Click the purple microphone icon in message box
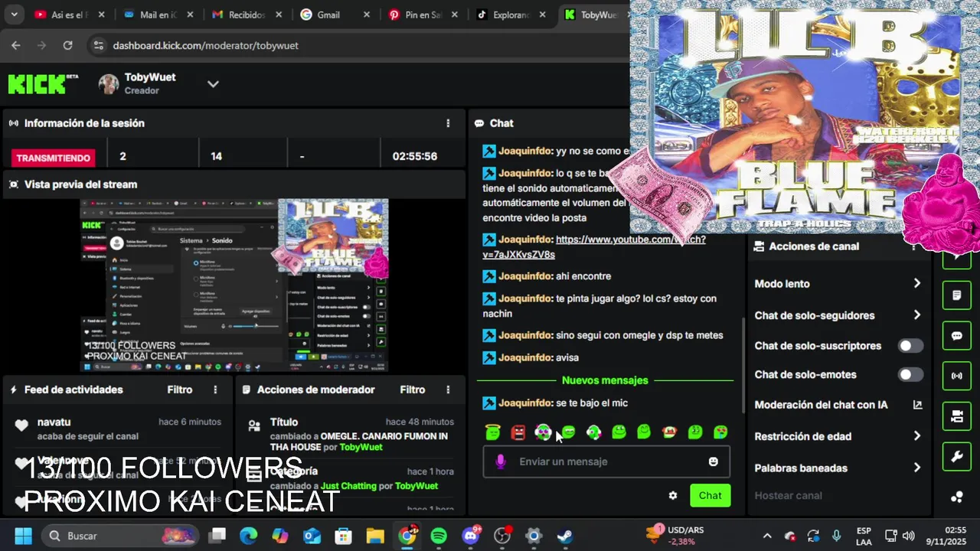 pyautogui.click(x=501, y=461)
